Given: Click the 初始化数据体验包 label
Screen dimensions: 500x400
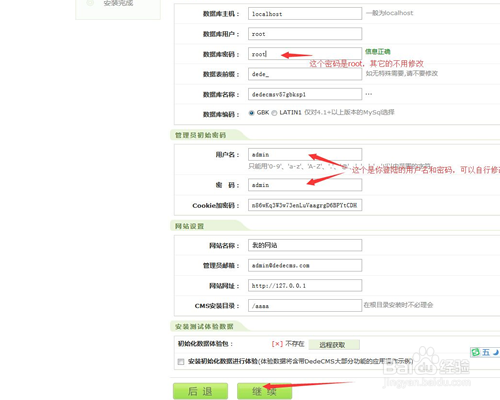Looking at the screenshot, I should click(205, 344).
